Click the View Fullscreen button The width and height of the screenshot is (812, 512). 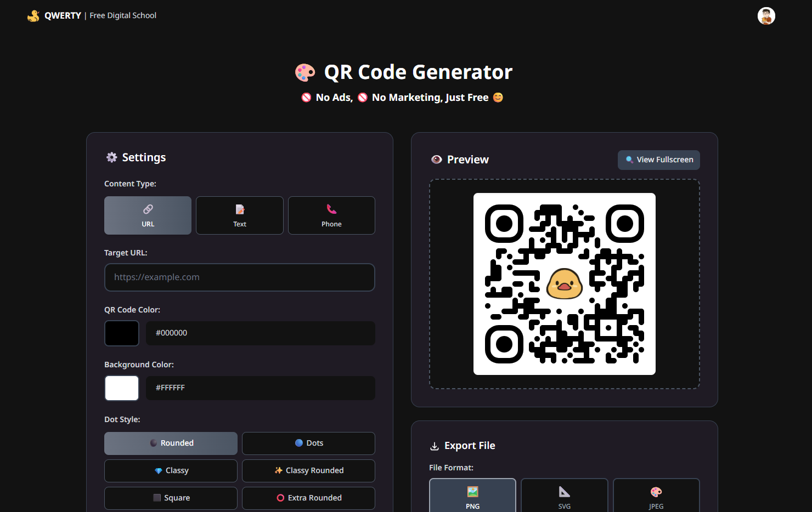point(658,160)
